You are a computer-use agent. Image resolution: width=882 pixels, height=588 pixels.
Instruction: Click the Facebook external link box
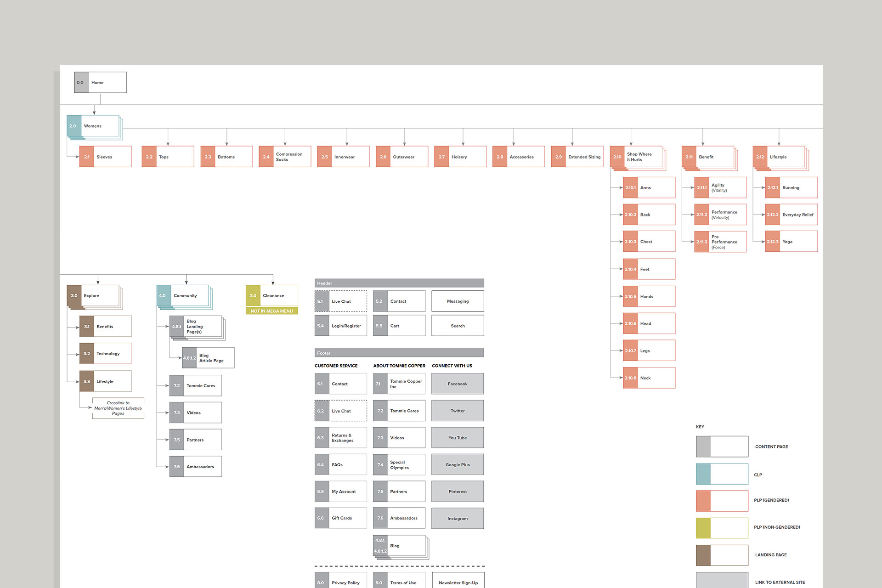point(458,384)
